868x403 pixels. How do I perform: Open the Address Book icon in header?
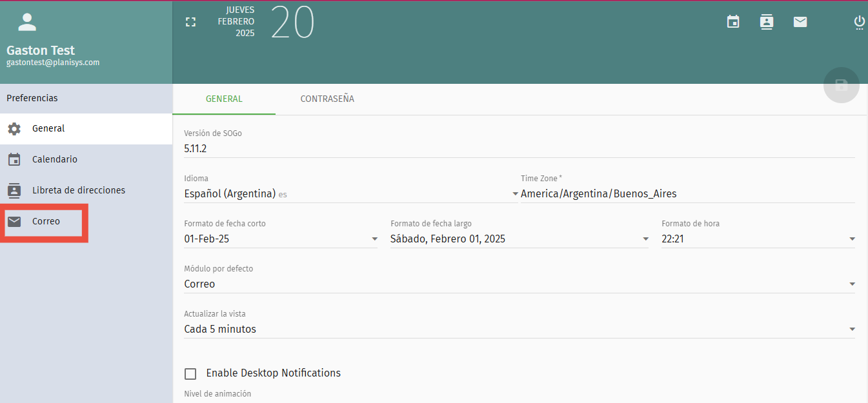click(767, 22)
